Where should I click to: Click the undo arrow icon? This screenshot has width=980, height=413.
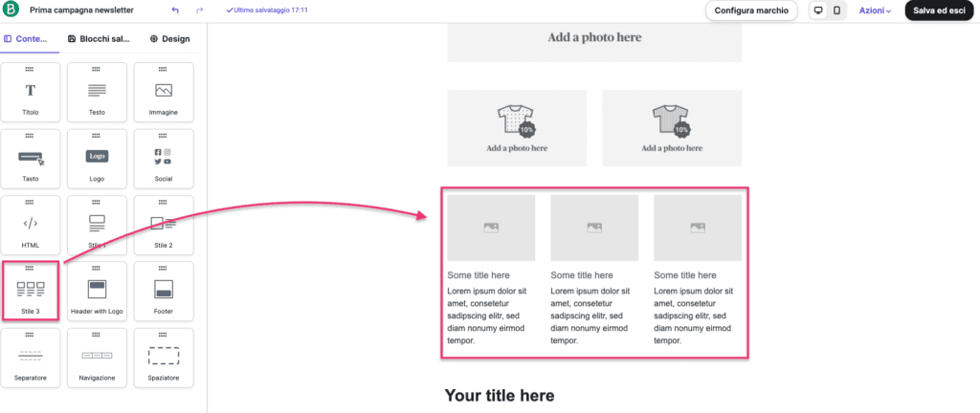coord(175,11)
